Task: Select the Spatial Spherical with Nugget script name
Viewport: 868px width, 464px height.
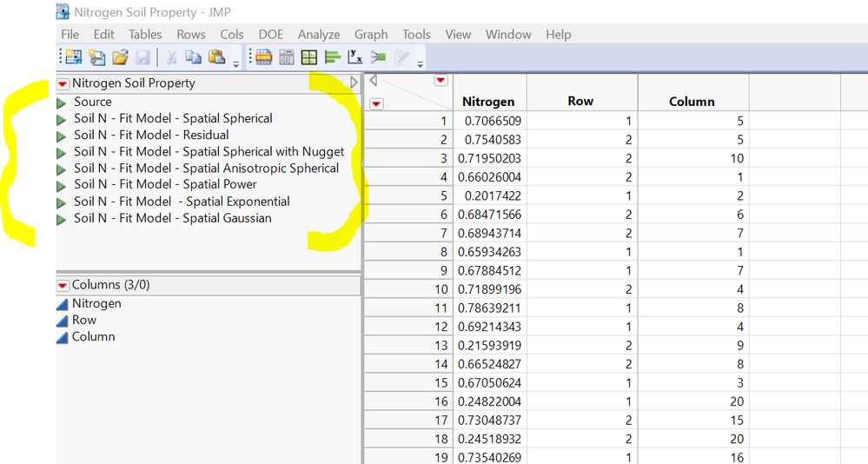Action: [x=209, y=152]
